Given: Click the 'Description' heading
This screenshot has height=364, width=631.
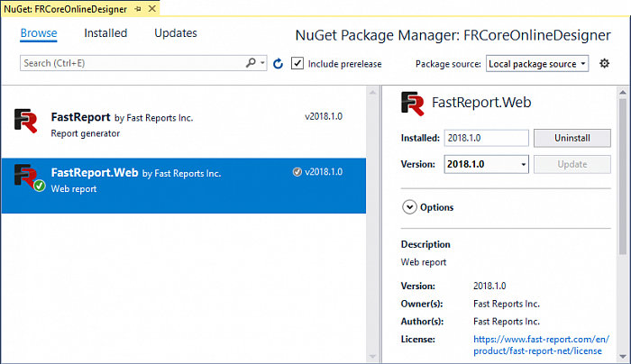Looking at the screenshot, I should tap(425, 244).
